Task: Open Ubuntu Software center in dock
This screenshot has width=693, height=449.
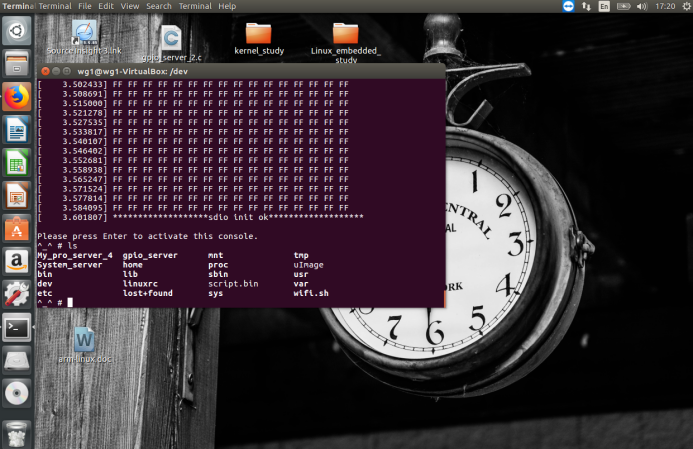Action: 17,228
